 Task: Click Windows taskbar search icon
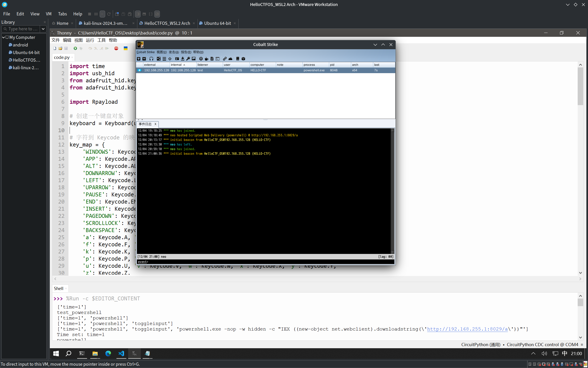pos(68,354)
